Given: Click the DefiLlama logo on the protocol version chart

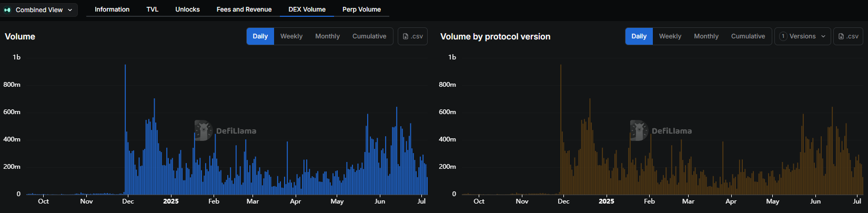Looking at the screenshot, I should 639,130.
